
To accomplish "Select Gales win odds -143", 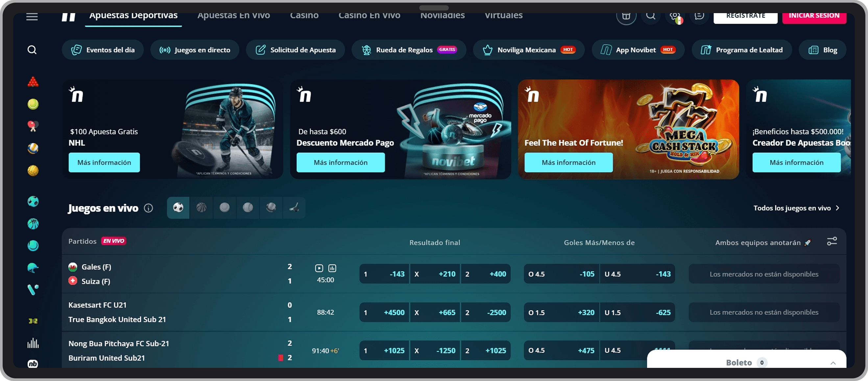I will [384, 274].
